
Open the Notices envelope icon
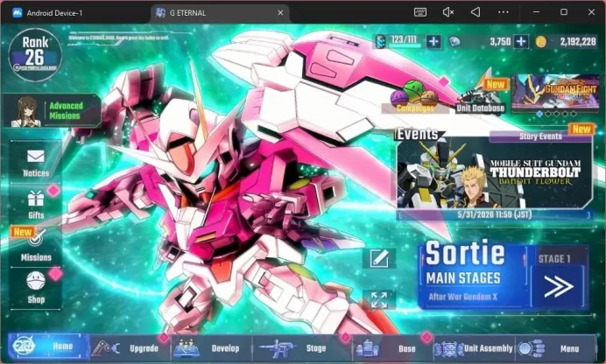36,156
